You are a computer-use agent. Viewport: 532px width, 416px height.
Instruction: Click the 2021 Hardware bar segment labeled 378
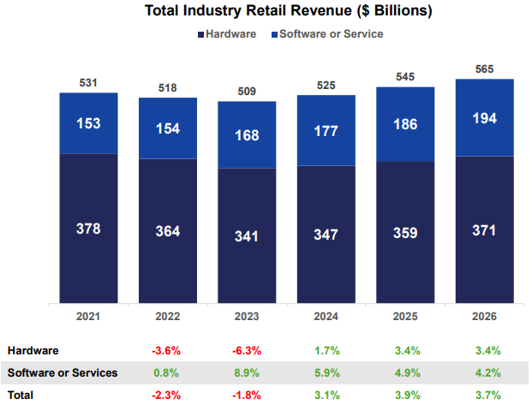[x=88, y=229]
